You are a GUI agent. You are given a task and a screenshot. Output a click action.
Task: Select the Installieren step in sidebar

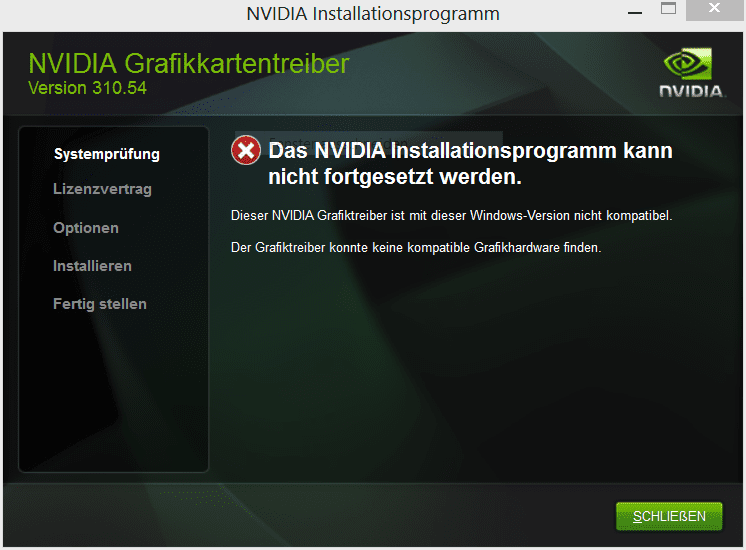tap(92, 266)
